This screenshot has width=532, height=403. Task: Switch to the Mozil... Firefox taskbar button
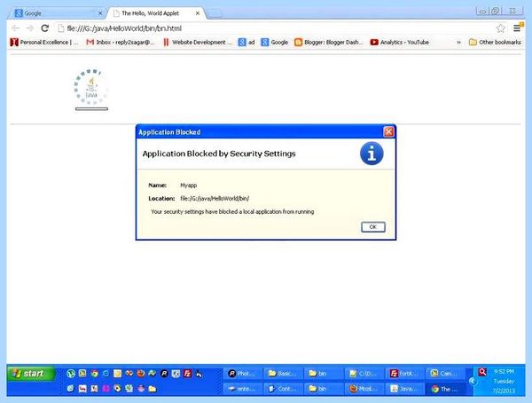[364, 389]
